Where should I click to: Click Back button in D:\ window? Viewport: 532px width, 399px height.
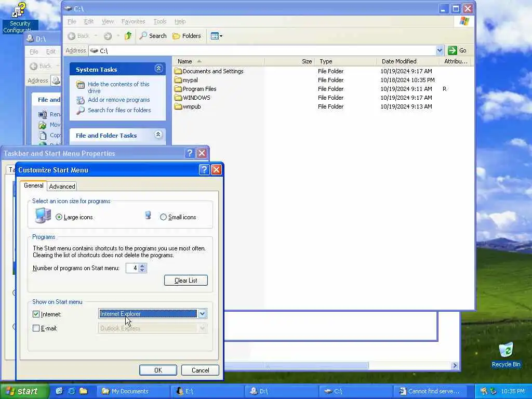[x=41, y=66]
